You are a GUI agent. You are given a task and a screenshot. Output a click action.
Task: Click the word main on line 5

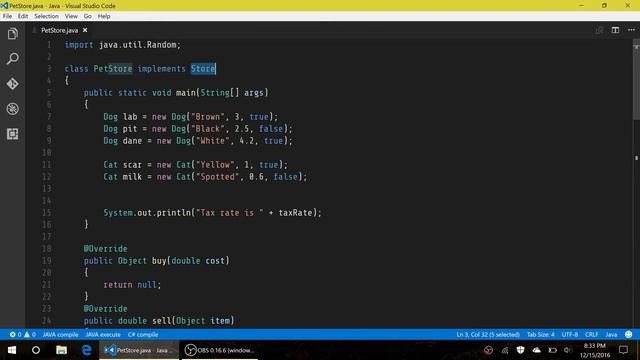[x=186, y=93]
